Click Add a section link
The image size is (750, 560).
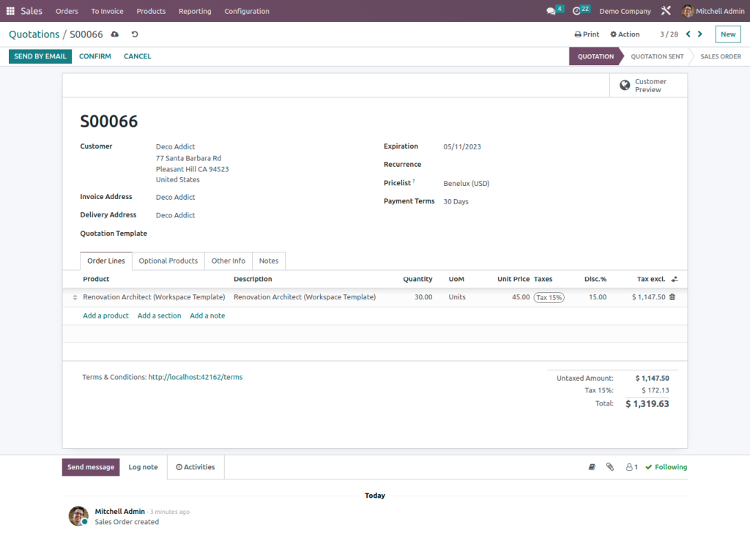coord(159,316)
